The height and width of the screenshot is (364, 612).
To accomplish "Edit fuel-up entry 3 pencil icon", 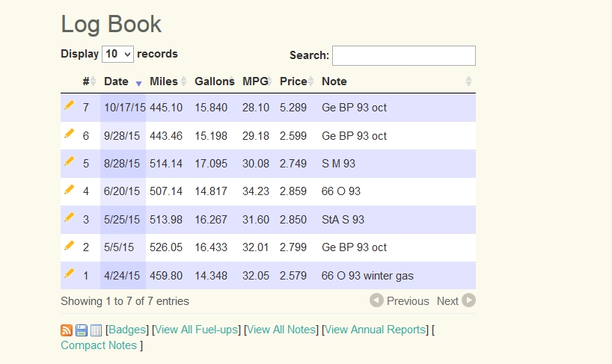I will 69,217.
